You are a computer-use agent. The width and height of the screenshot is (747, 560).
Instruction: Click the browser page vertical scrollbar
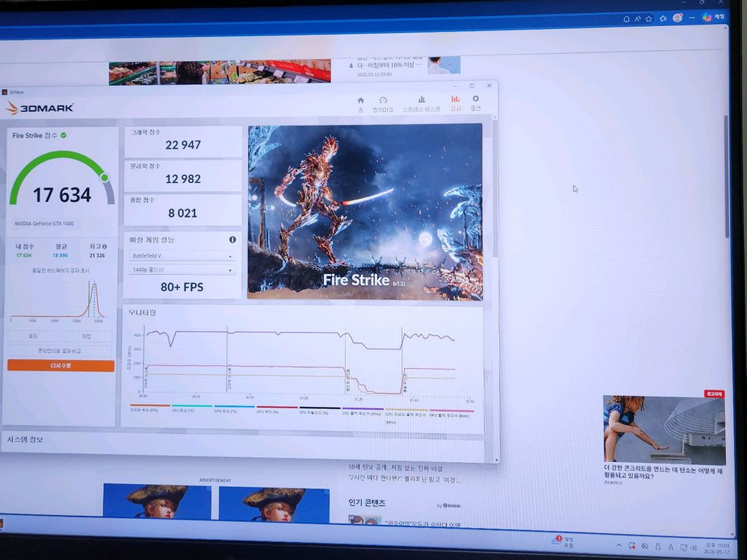pyautogui.click(x=727, y=176)
